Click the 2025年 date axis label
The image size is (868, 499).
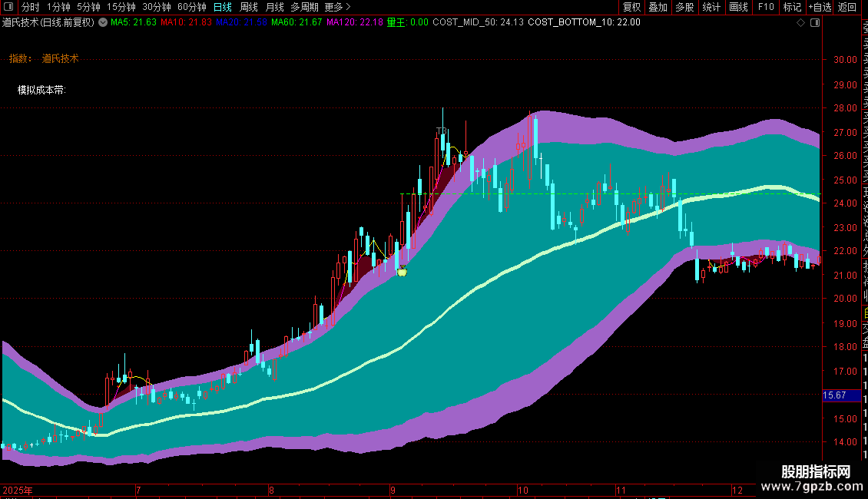[x=17, y=490]
